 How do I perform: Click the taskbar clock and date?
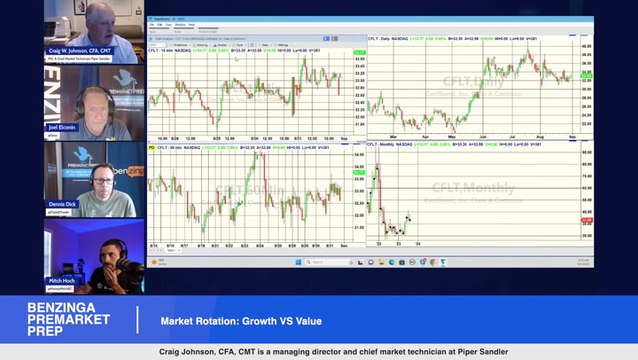(583, 262)
